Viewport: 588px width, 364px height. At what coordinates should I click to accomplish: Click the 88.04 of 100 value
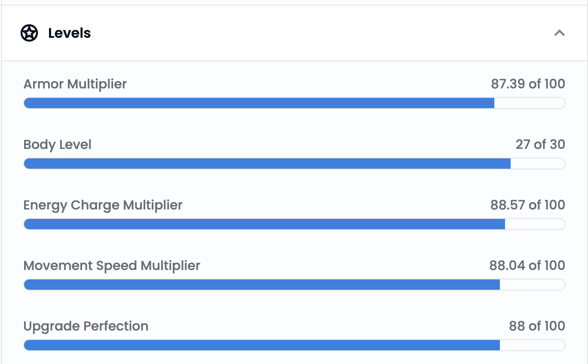pyautogui.click(x=527, y=266)
